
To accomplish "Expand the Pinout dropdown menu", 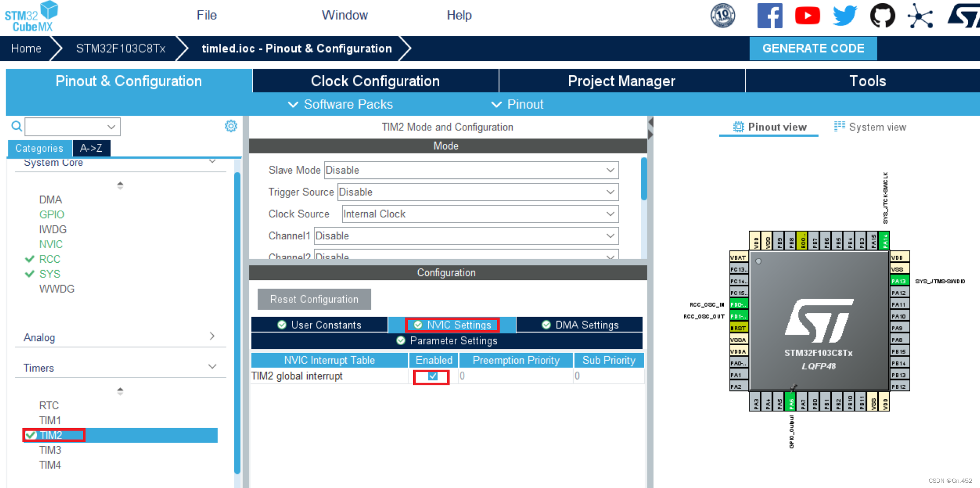I will click(x=517, y=104).
